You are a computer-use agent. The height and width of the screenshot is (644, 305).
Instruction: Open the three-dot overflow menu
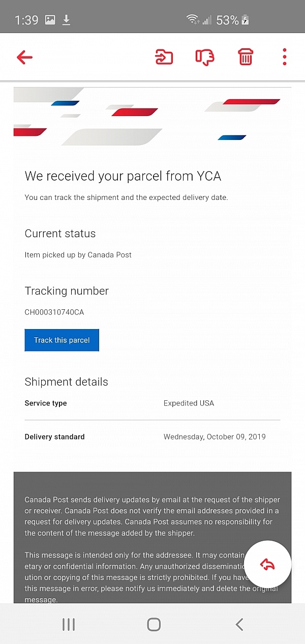coord(285,57)
